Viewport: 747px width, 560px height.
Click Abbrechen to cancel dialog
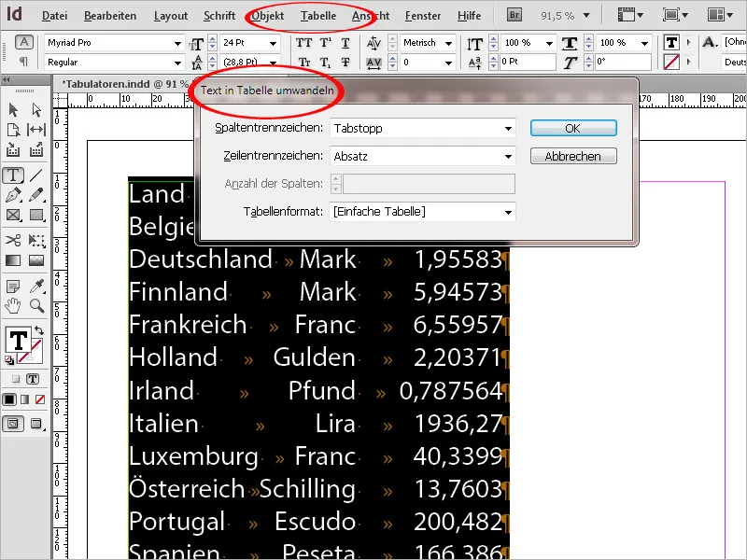click(573, 156)
